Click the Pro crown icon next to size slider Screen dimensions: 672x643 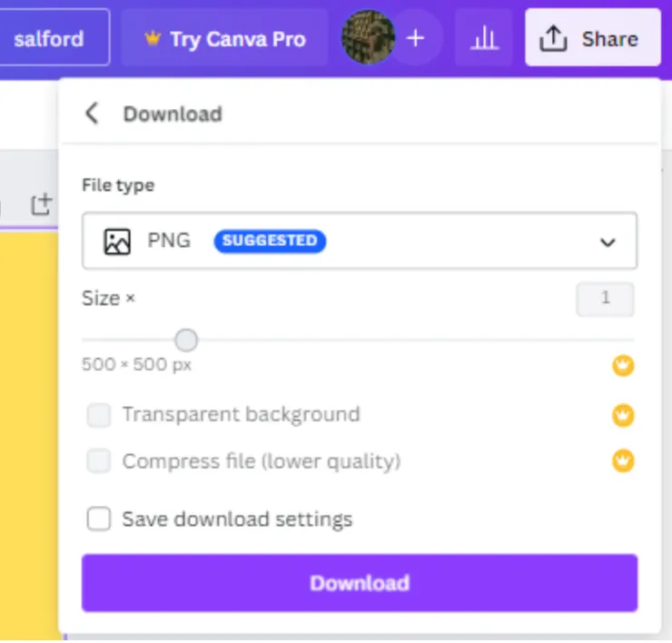623,366
